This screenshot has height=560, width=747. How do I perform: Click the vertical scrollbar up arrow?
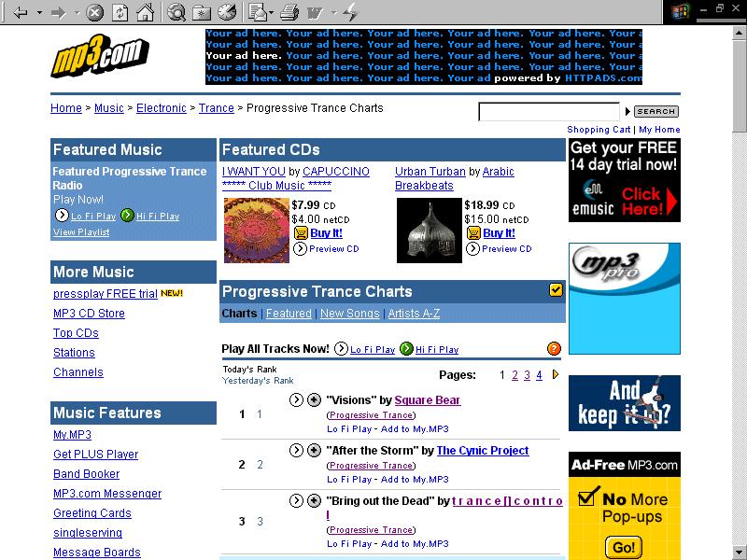[740, 33]
